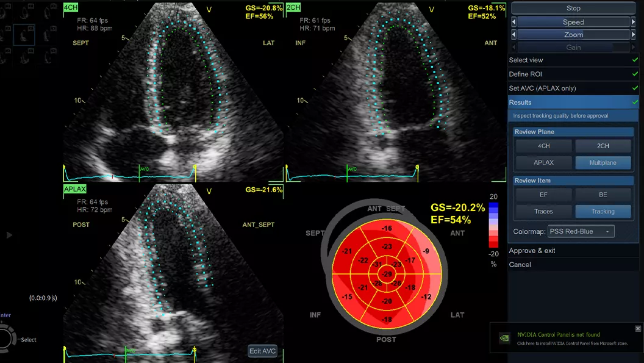Switch Review Item to BE
This screenshot has height=363, width=644.
pos(603,195)
